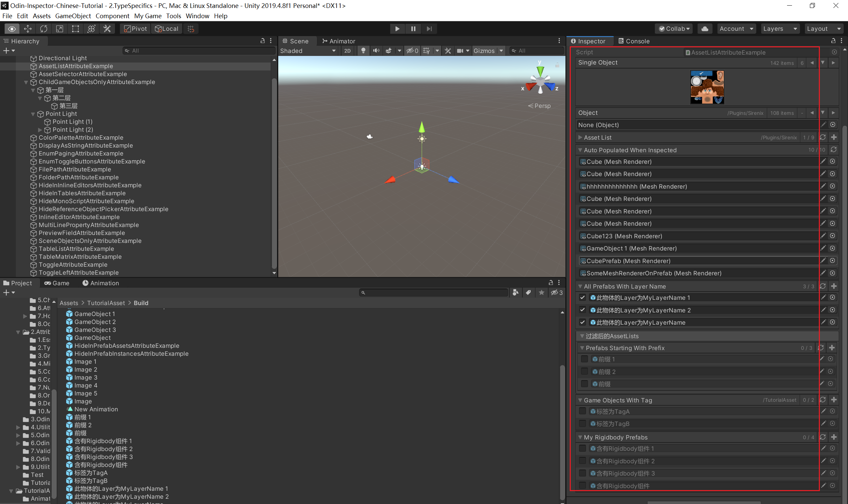848x504 pixels.
Task: Select the Hand view tool
Action: click(12, 29)
